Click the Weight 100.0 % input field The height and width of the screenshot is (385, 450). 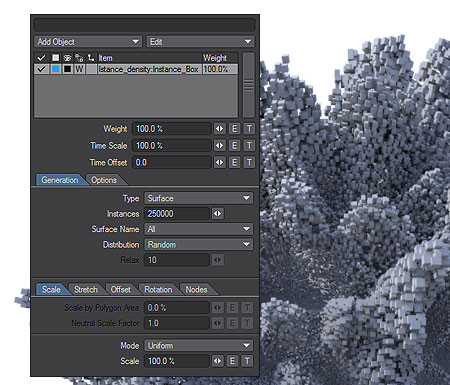tap(172, 129)
